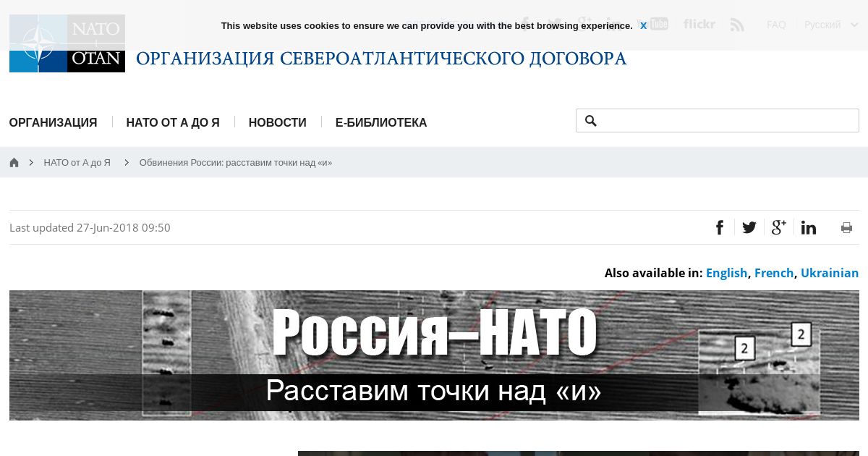Switch to English version
The image size is (868, 456).
pos(726,273)
